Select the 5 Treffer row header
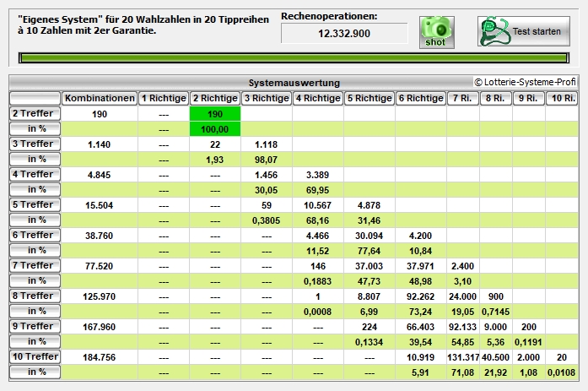The image size is (588, 391). (x=35, y=204)
